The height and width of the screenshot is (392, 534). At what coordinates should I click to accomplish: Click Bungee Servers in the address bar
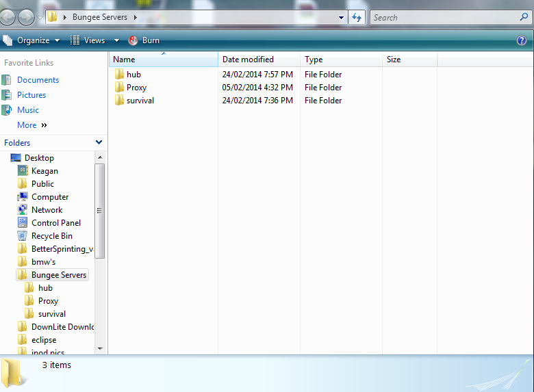(x=100, y=17)
